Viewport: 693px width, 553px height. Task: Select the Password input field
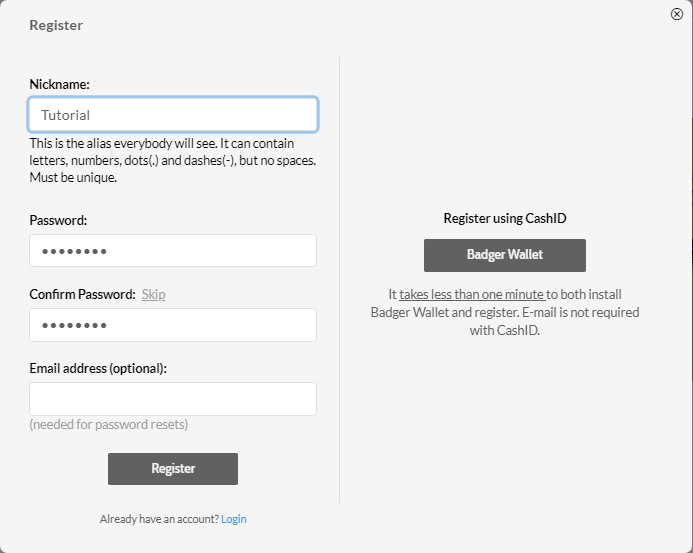point(173,251)
